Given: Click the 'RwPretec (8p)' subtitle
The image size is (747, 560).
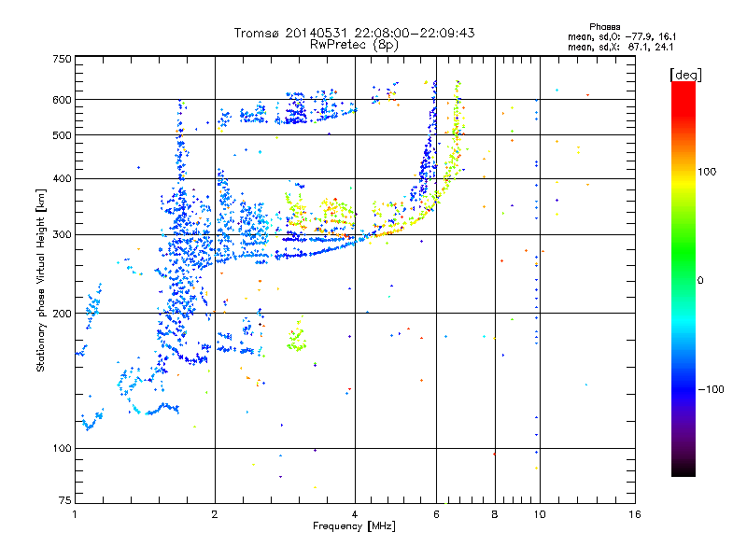Looking at the screenshot, I should point(355,45).
